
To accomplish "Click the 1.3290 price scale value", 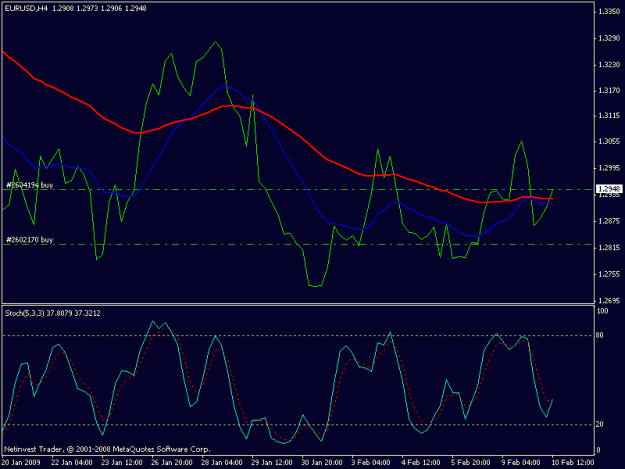I will (609, 38).
